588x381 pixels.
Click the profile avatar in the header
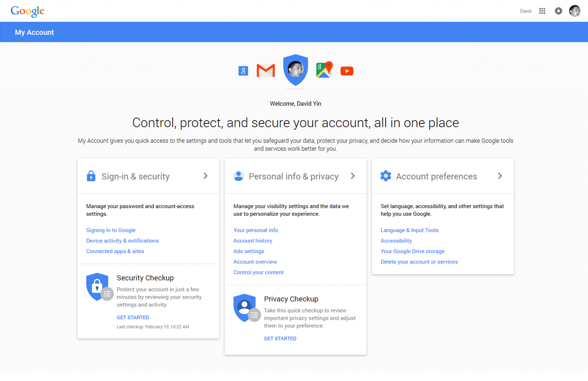click(x=575, y=11)
